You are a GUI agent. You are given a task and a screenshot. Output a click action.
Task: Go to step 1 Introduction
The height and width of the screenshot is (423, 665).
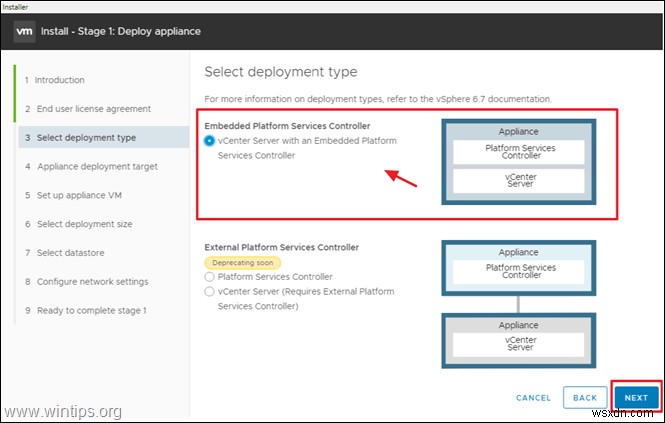55,80
